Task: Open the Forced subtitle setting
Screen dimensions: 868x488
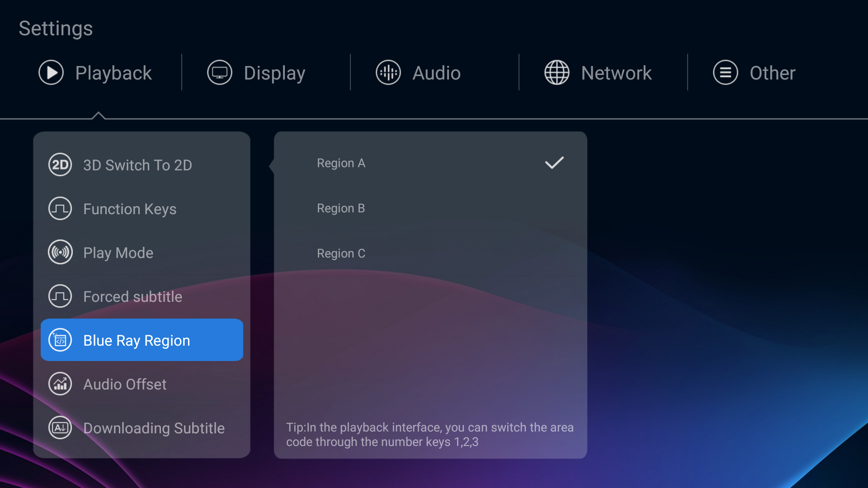Action: pos(132,296)
